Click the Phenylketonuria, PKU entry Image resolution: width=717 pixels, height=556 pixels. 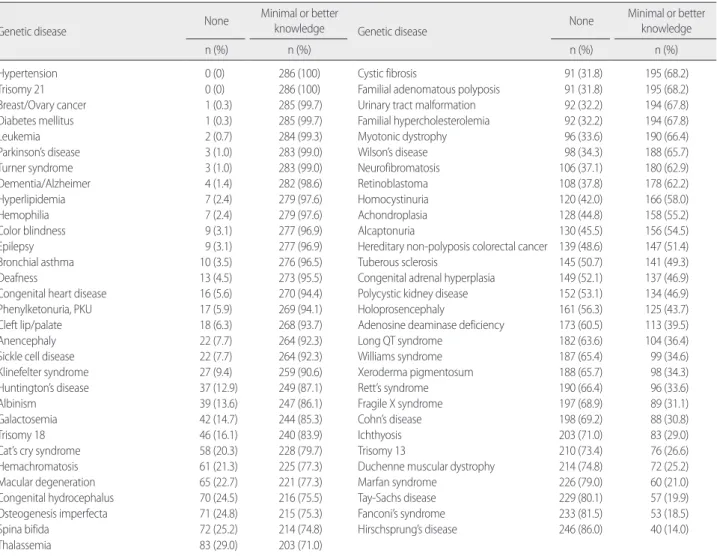pos(46,309)
